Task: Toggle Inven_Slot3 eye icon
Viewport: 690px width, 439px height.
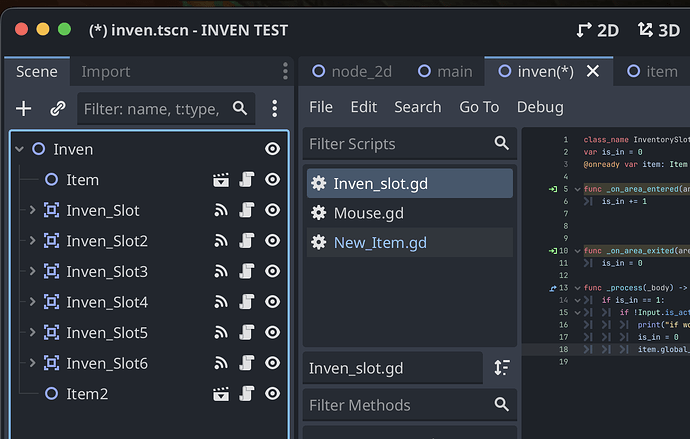Action: (272, 271)
